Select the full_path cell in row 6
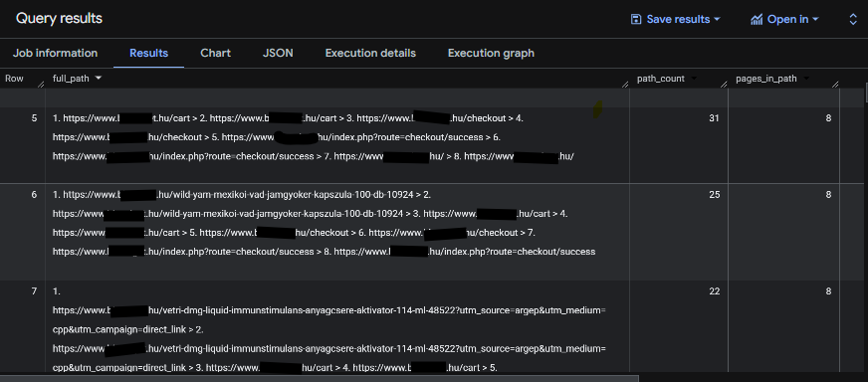The height and width of the screenshot is (382, 868). (337, 232)
